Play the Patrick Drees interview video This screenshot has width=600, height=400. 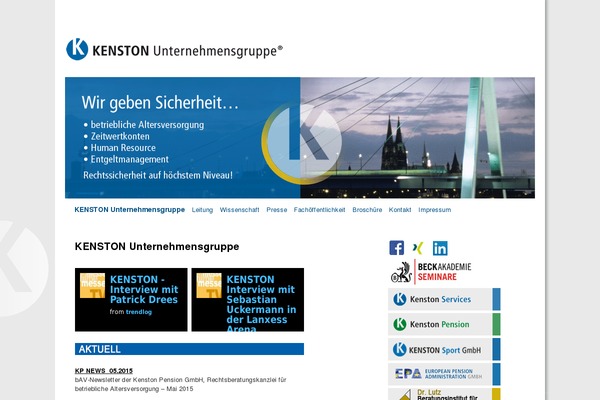tap(131, 300)
